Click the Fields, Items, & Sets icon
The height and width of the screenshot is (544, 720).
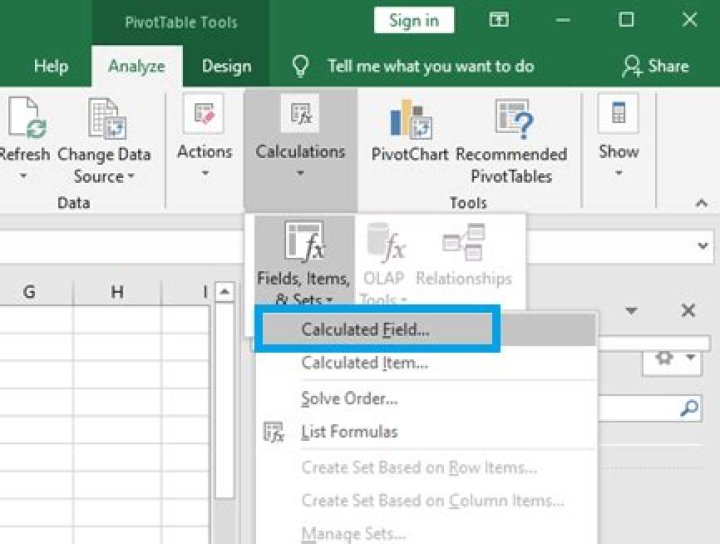pyautogui.click(x=304, y=242)
